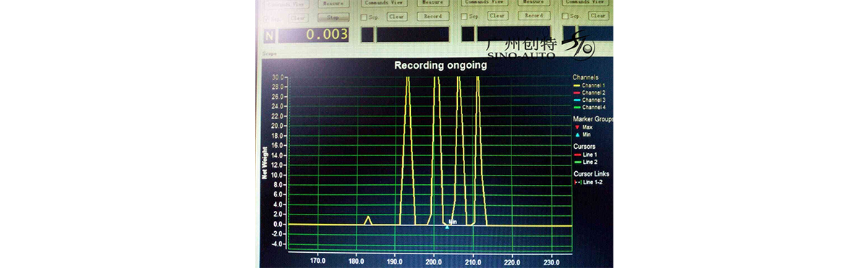Click the cyan Min marker legend icon
The height and width of the screenshot is (268, 868).
click(x=576, y=134)
